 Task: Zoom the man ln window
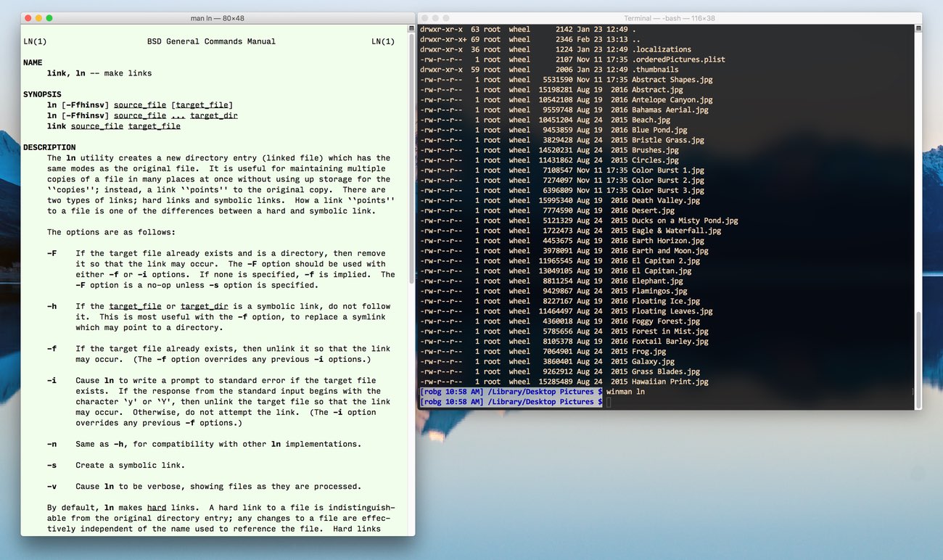[49, 18]
